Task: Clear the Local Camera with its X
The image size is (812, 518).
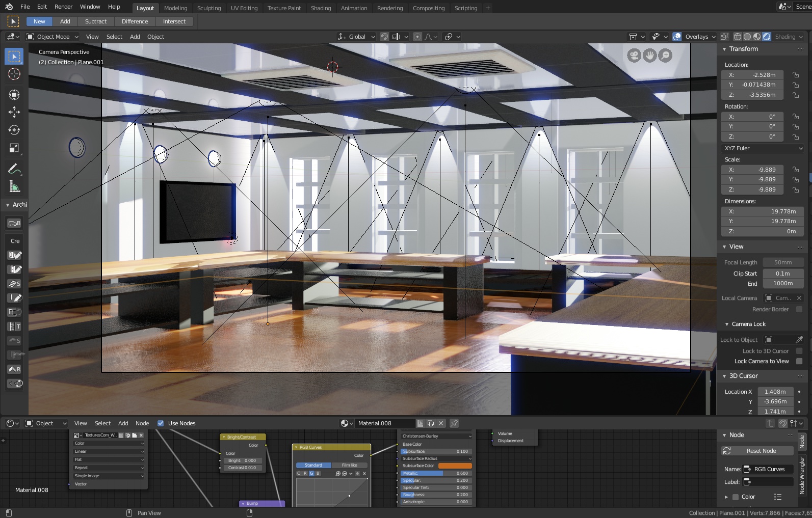Action: (799, 298)
